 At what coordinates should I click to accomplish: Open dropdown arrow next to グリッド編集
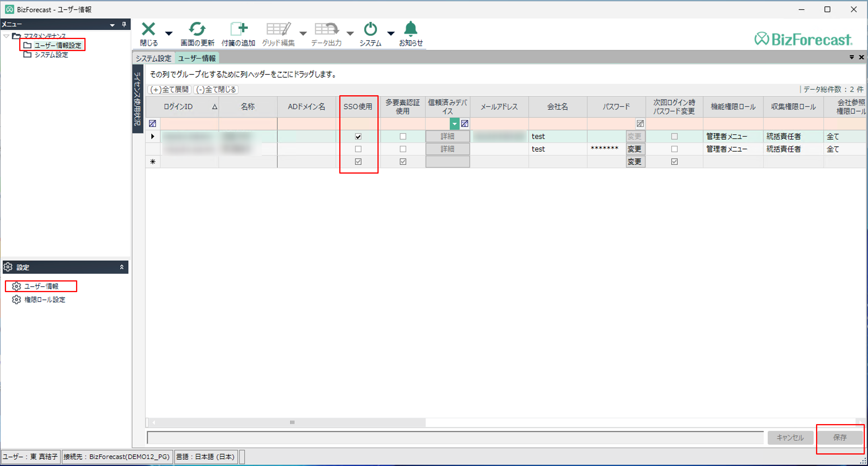303,33
